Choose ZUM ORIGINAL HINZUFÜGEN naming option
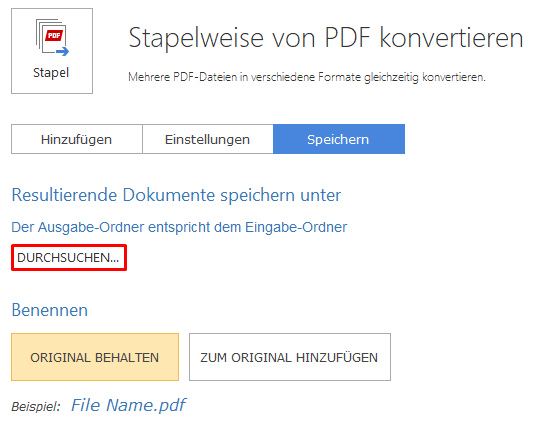This screenshot has width=535, height=422. (290, 357)
